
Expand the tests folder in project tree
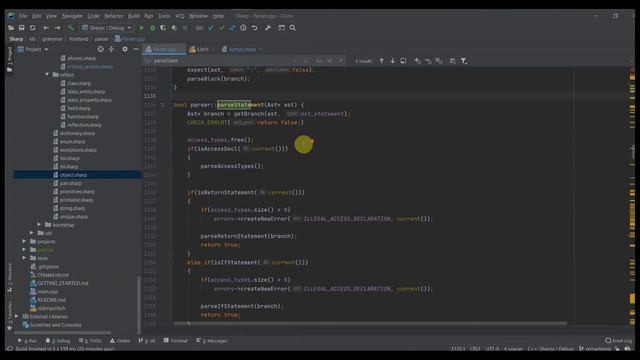coord(24,258)
